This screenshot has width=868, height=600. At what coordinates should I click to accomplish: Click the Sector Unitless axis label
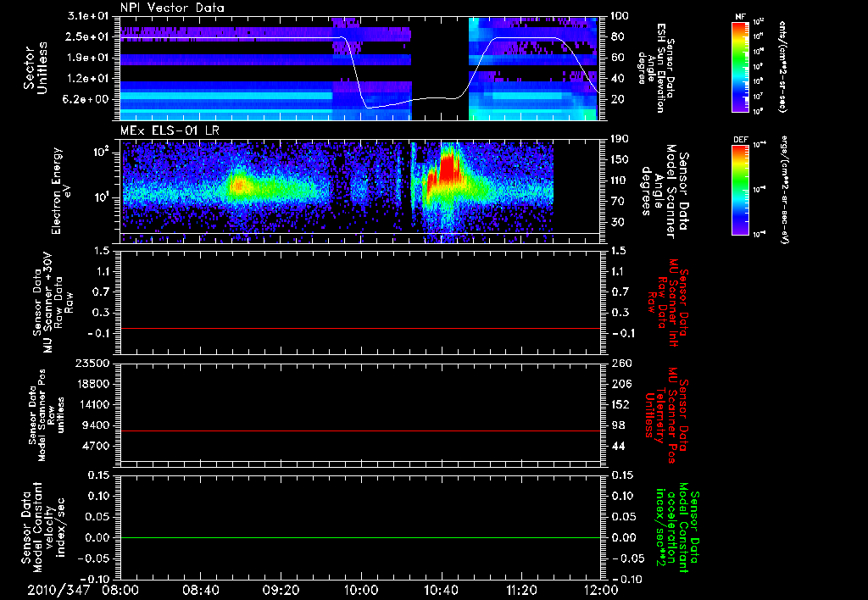point(34,68)
